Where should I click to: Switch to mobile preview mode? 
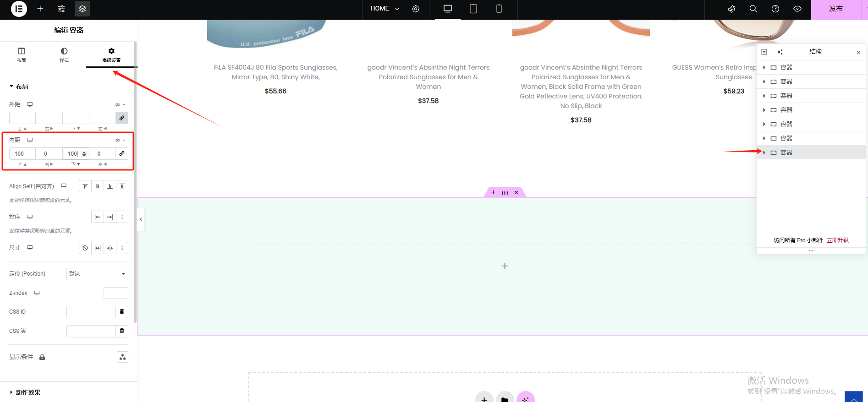click(x=499, y=9)
